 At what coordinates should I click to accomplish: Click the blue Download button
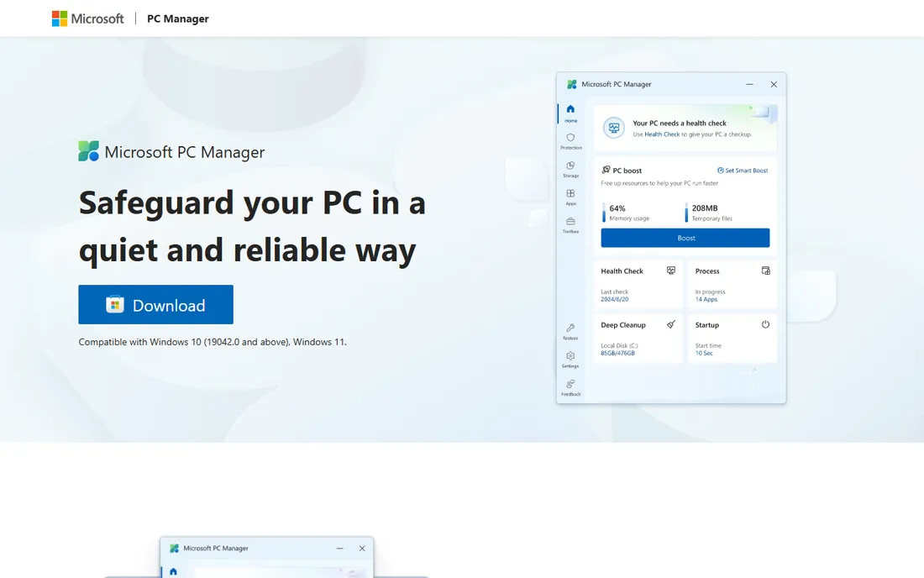[155, 305]
